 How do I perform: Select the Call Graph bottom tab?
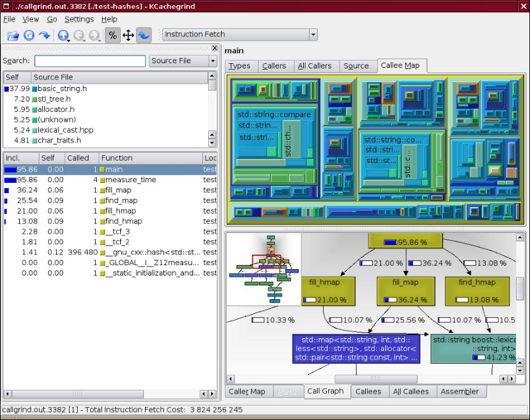point(325,391)
